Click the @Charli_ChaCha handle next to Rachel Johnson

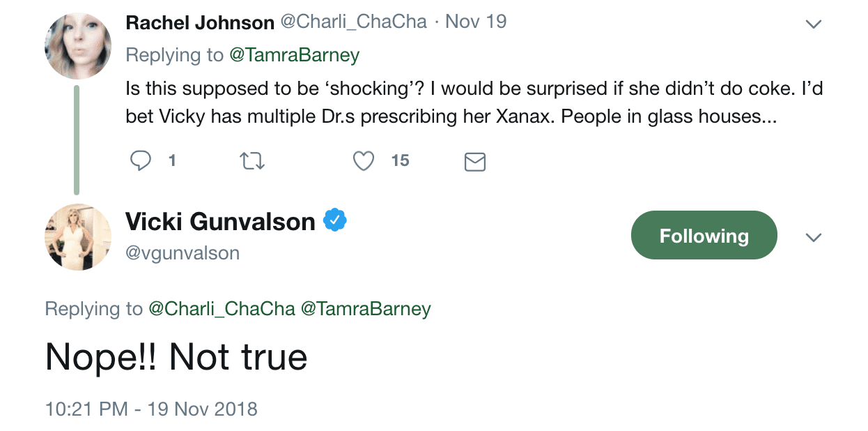(353, 22)
